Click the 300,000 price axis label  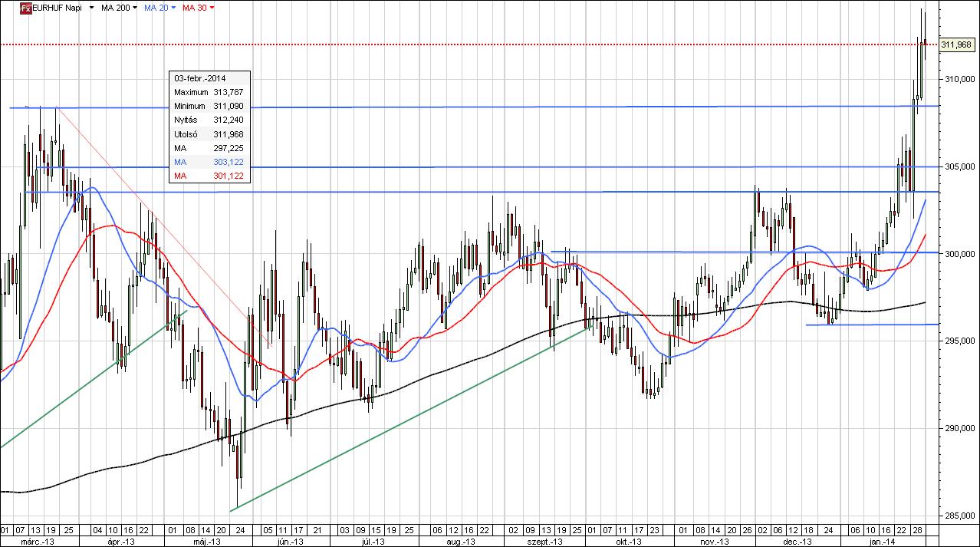click(x=960, y=254)
